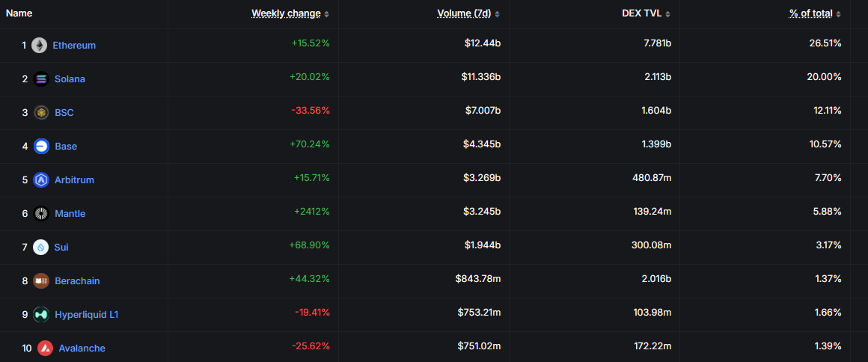Select BSC weekly change -33.56%
The height and width of the screenshot is (362, 868).
[311, 111]
